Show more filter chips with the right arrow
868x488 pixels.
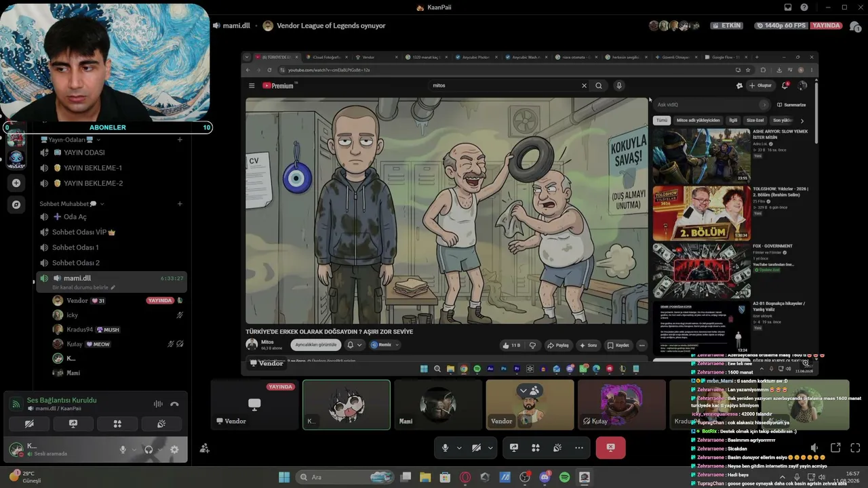tap(802, 121)
